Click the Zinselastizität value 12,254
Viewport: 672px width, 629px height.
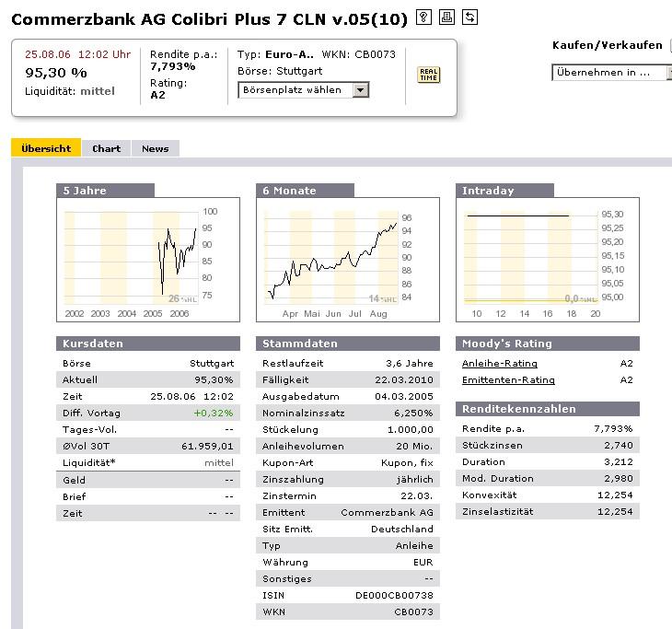tap(615, 511)
